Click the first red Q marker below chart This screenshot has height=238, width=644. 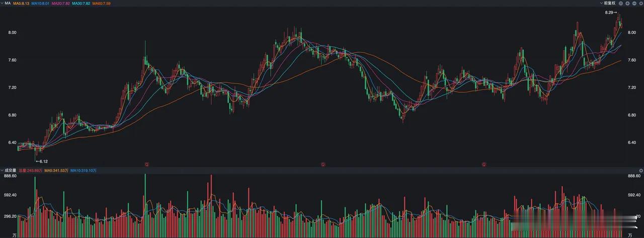[x=147, y=164]
